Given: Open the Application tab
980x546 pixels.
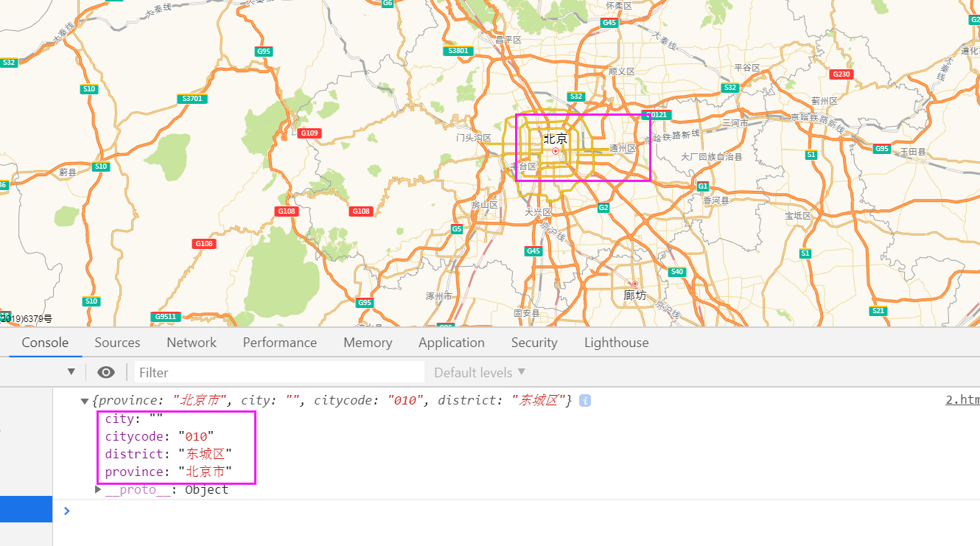Looking at the screenshot, I should pyautogui.click(x=452, y=343).
